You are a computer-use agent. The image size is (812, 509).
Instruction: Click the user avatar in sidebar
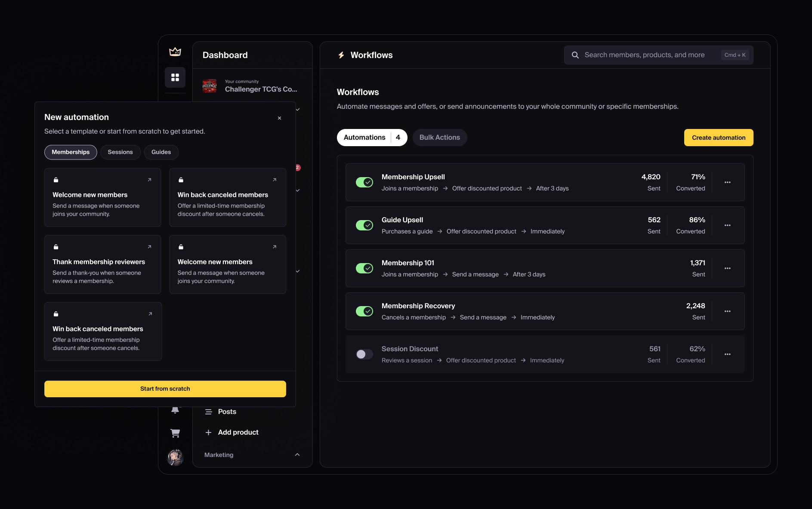click(x=175, y=457)
